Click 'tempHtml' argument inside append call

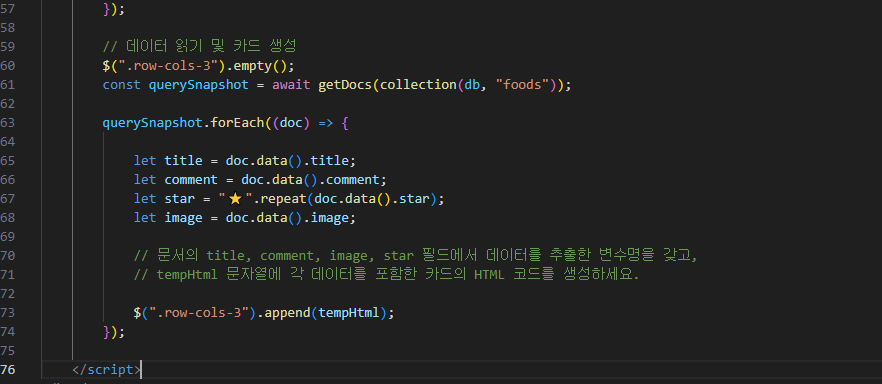pyautogui.click(x=349, y=313)
